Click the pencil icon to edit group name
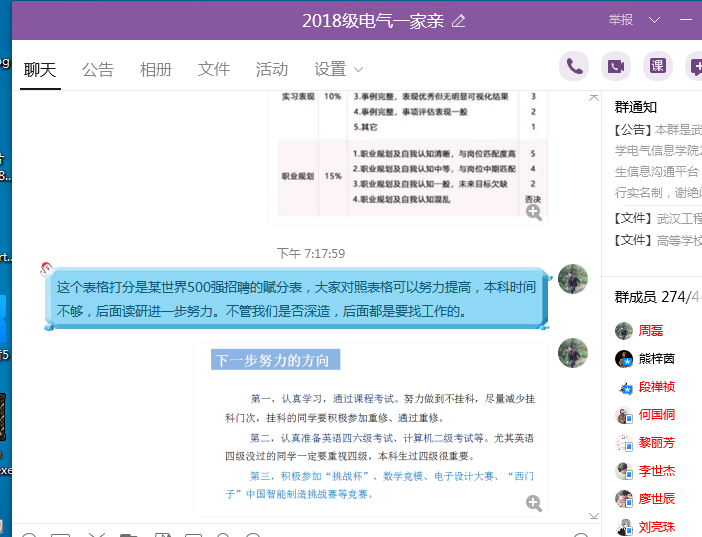The image size is (702, 537). point(459,21)
